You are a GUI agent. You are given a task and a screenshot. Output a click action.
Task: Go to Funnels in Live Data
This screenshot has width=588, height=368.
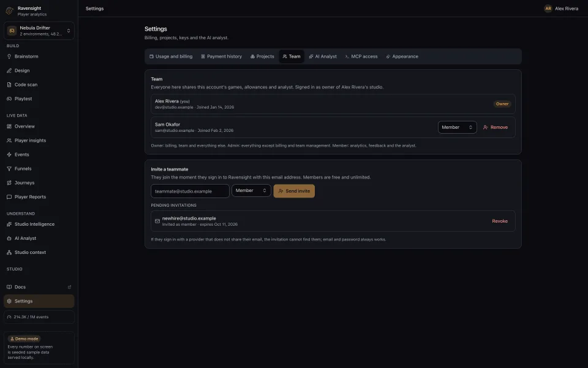pyautogui.click(x=39, y=169)
